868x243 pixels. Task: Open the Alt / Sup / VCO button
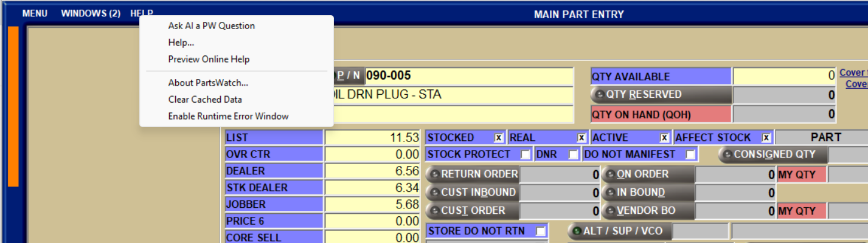click(x=618, y=231)
